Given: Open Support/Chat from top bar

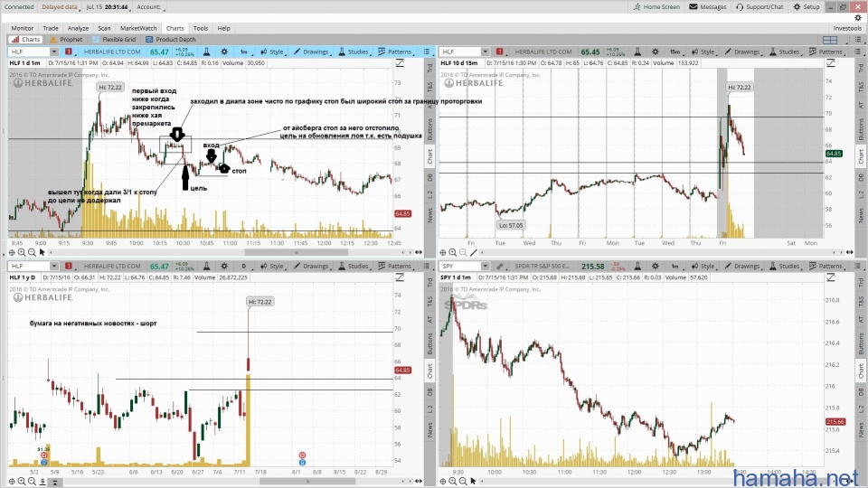Looking at the screenshot, I should point(759,6).
